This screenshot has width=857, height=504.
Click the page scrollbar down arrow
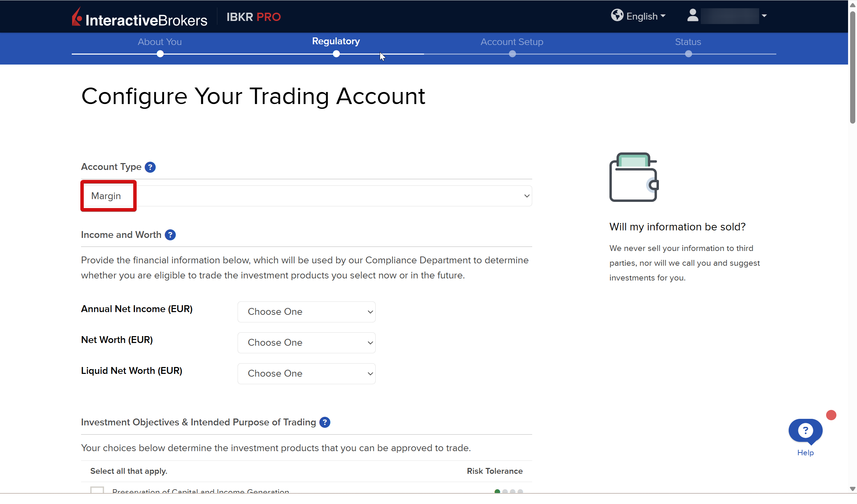852,489
